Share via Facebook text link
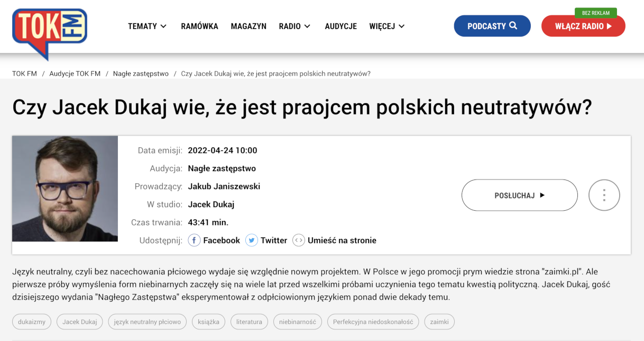The width and height of the screenshot is (644, 341). pyautogui.click(x=222, y=240)
